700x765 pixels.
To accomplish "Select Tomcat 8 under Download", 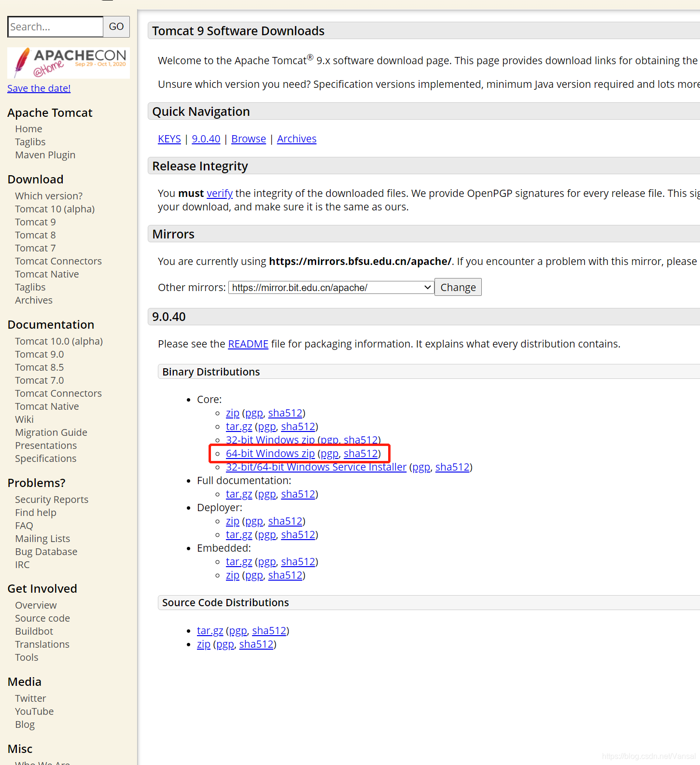I will [x=35, y=235].
